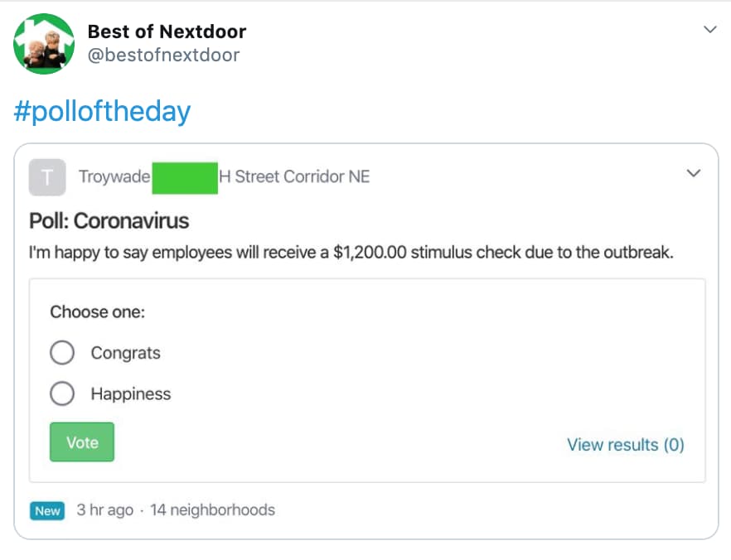Click the Troywade "T" avatar icon
The image size is (731, 560).
click(47, 176)
